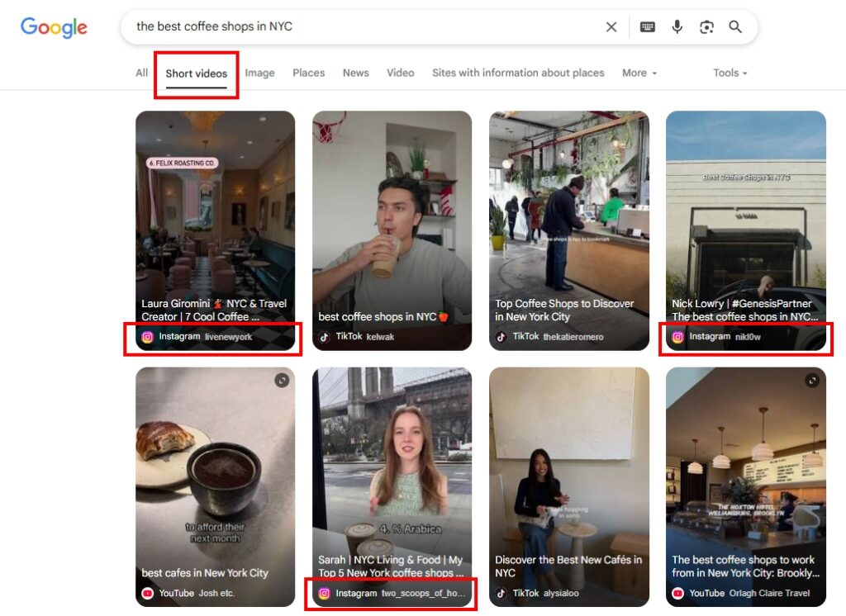The image size is (846, 616).
Task: Open the News tab
Action: click(x=355, y=73)
